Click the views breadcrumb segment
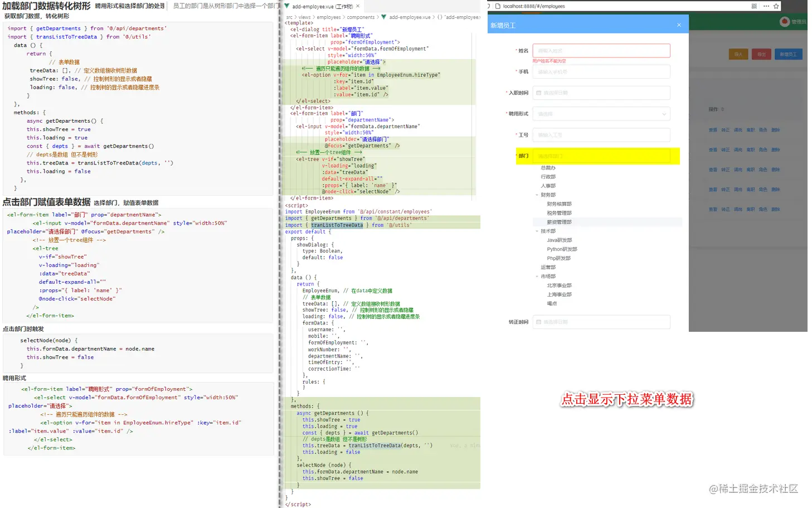The width and height of the screenshot is (812, 508). [x=305, y=17]
